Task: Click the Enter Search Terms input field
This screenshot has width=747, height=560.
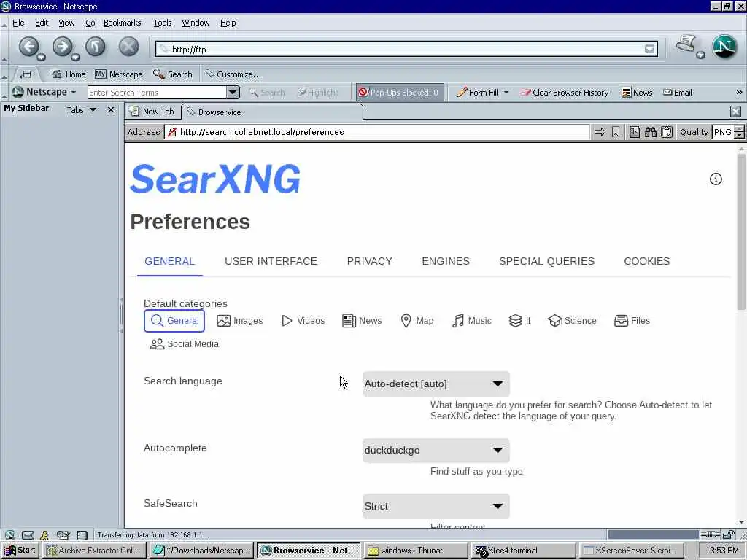Action: click(x=158, y=93)
